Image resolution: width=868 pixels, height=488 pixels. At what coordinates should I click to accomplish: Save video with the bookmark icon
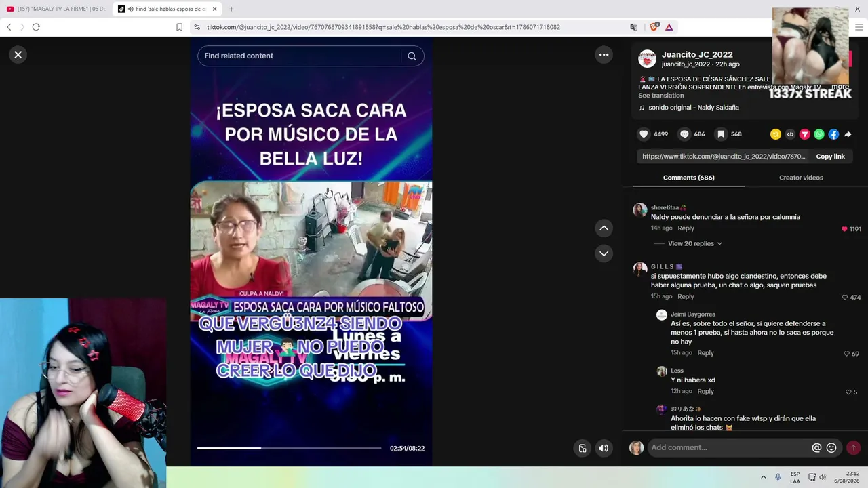[x=721, y=134]
